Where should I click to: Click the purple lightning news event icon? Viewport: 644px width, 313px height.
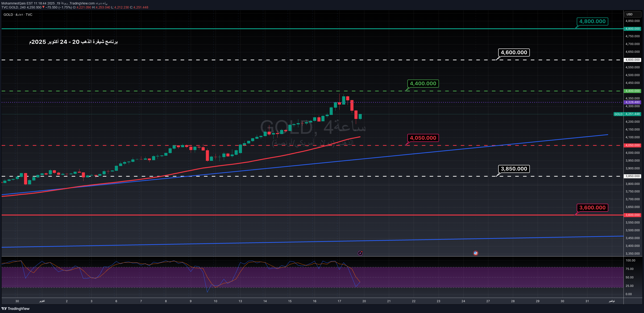click(x=360, y=253)
